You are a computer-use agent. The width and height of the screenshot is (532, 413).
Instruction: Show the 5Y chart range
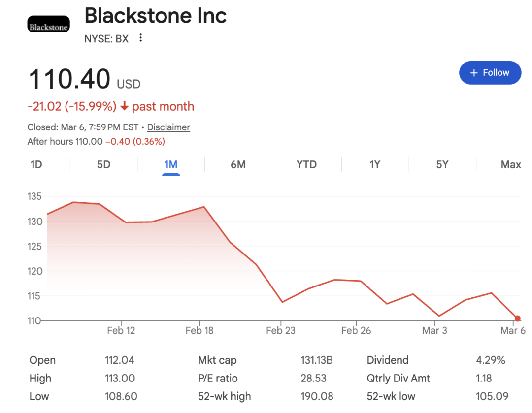click(442, 164)
